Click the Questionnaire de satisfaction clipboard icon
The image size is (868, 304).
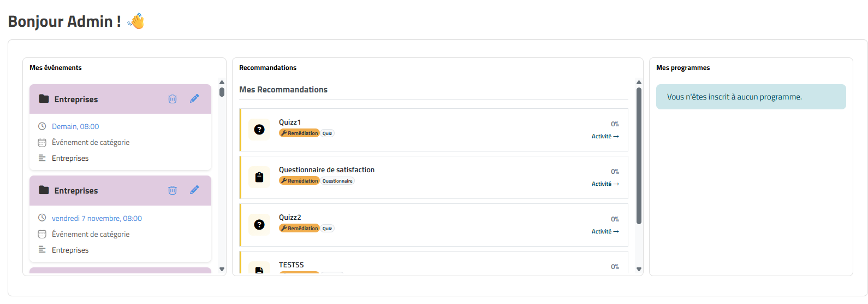(259, 177)
